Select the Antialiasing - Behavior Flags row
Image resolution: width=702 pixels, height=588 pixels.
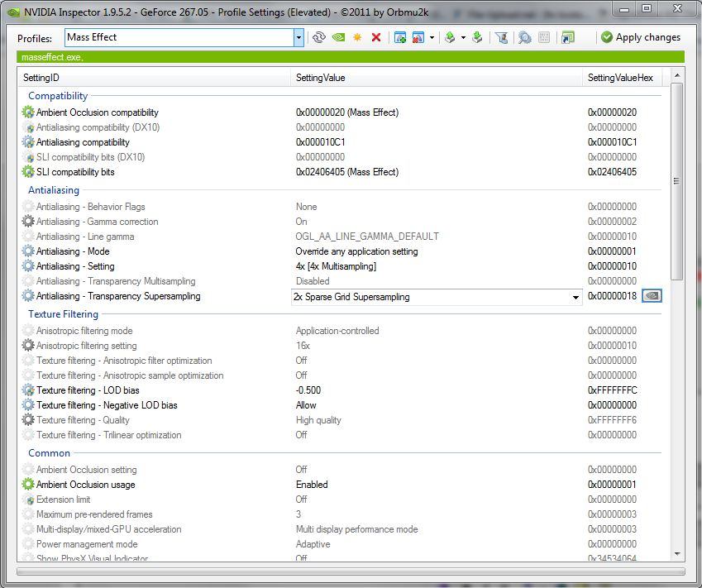(341, 207)
